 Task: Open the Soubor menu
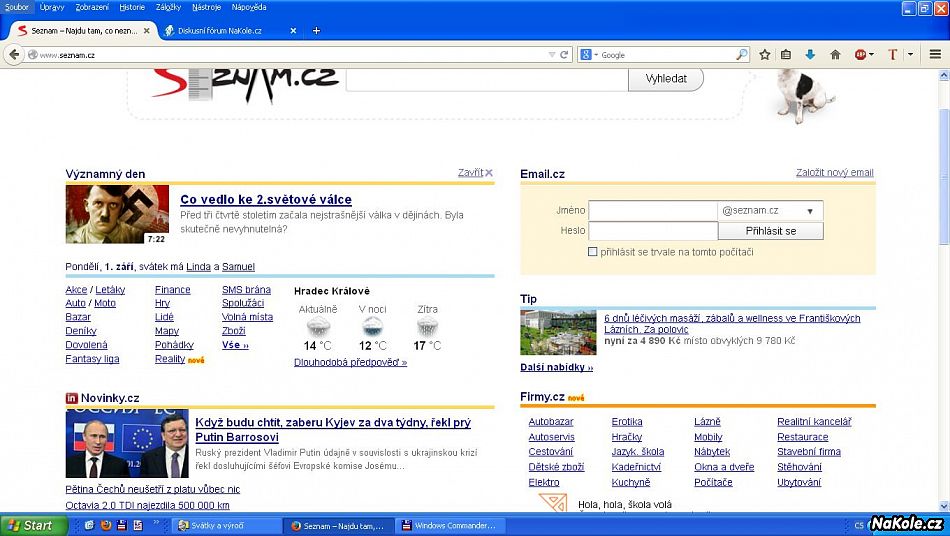(x=16, y=7)
